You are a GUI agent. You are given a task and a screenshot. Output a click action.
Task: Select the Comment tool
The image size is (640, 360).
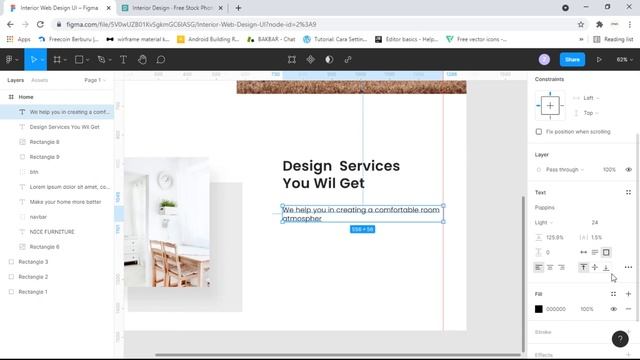161,60
